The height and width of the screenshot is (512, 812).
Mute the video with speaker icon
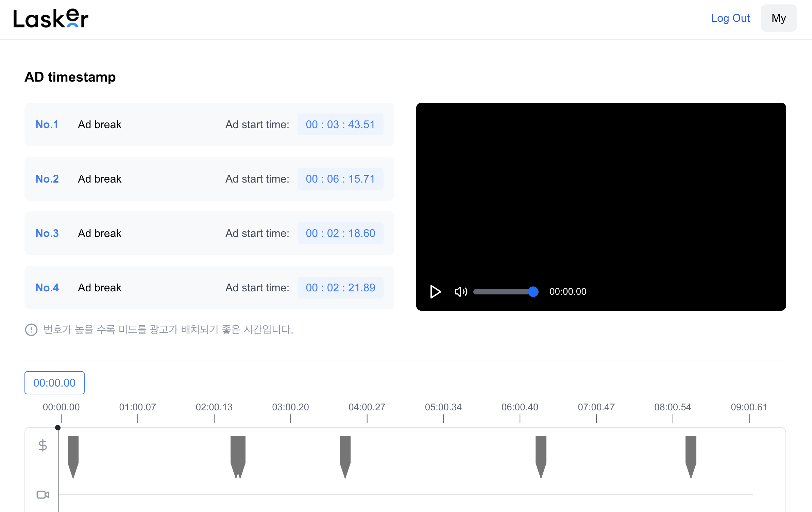[x=461, y=292]
